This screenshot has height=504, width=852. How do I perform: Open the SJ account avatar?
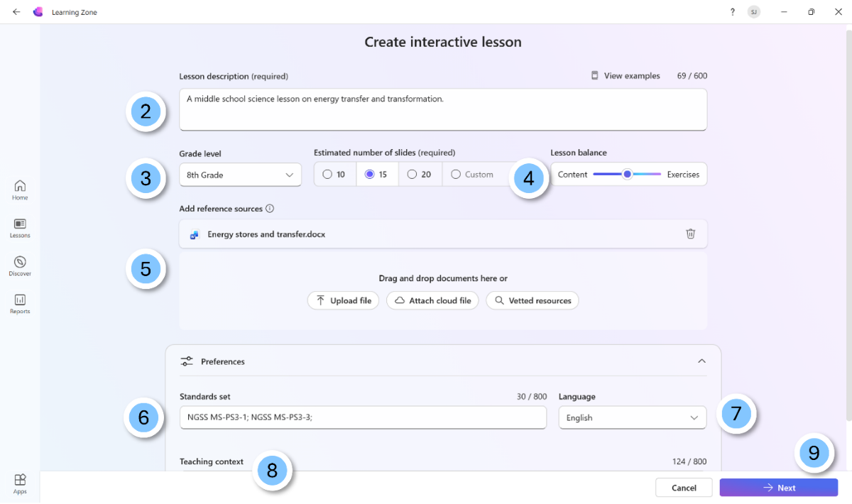point(754,12)
